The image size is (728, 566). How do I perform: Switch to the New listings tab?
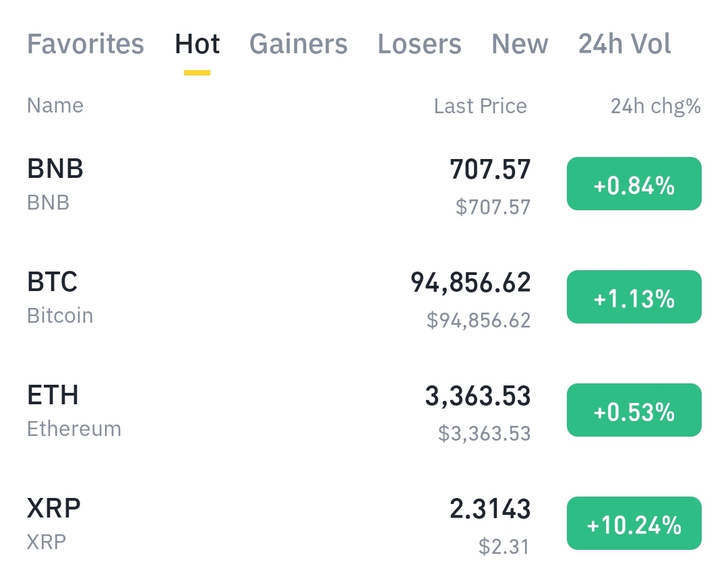pos(520,44)
